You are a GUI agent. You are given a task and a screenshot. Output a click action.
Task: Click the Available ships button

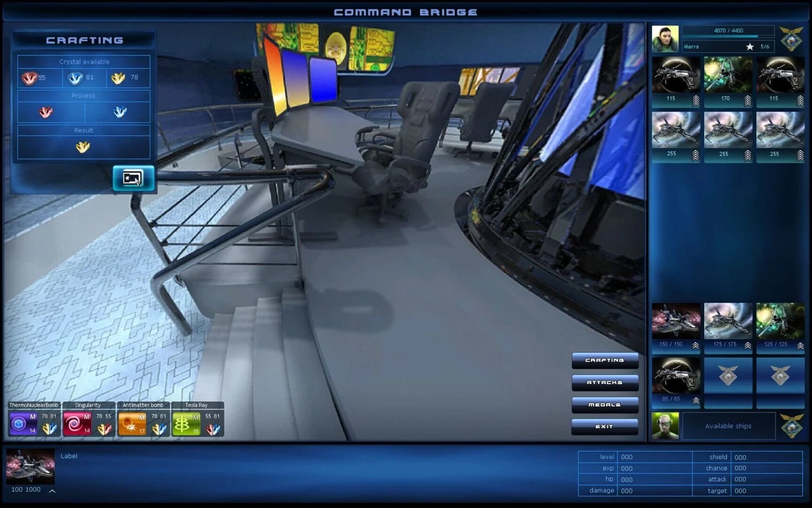click(728, 426)
